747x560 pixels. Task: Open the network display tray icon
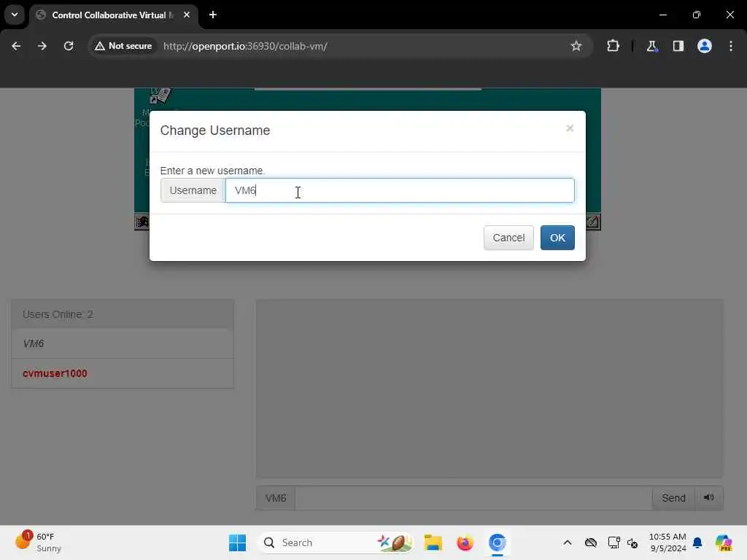click(614, 542)
